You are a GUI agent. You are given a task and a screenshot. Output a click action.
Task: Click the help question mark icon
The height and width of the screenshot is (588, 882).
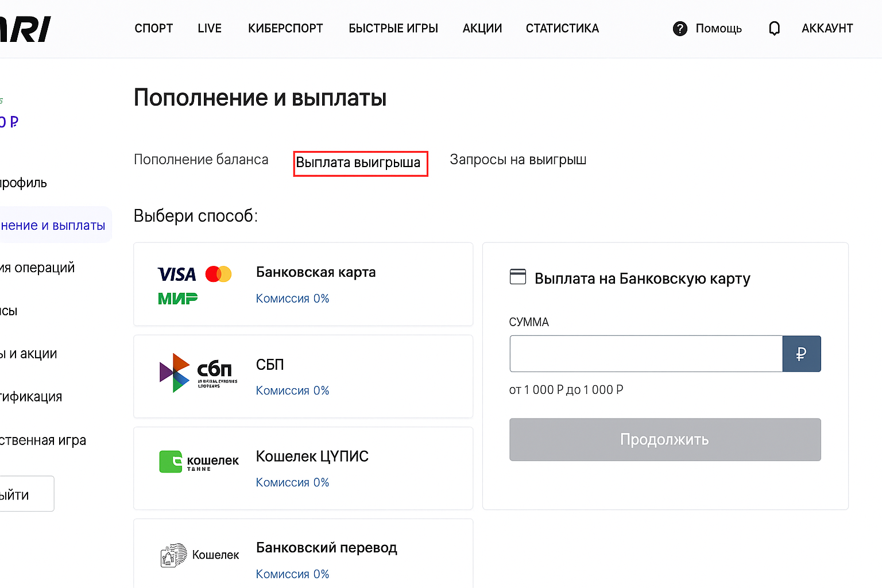click(680, 29)
